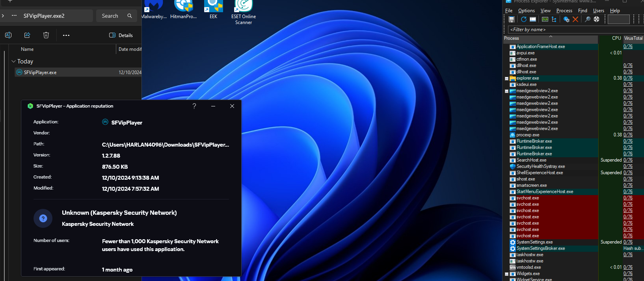This screenshot has width=644, height=281.
Task: Select the ksdeui.exe process row
Action: pyautogui.click(x=573, y=84)
